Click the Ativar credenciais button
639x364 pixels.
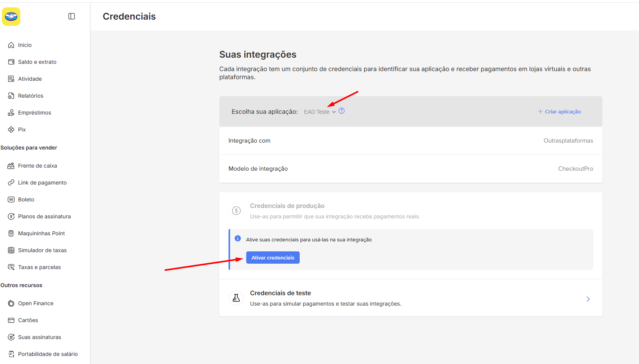click(273, 258)
